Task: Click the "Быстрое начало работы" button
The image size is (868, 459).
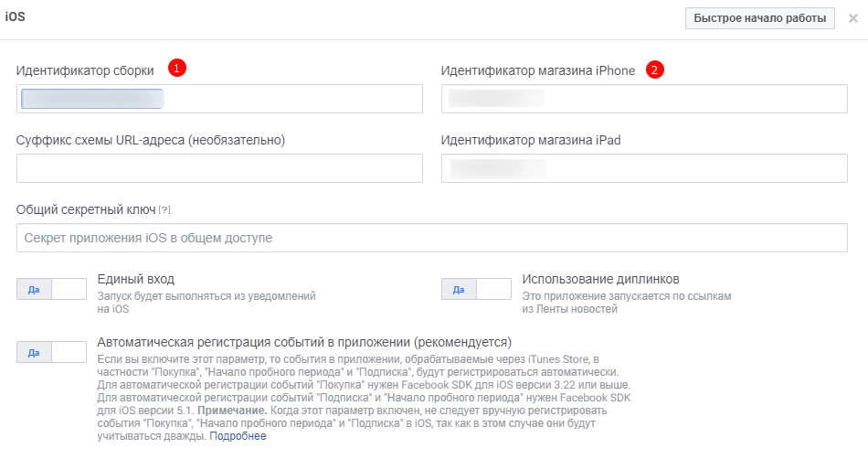Action: [759, 18]
